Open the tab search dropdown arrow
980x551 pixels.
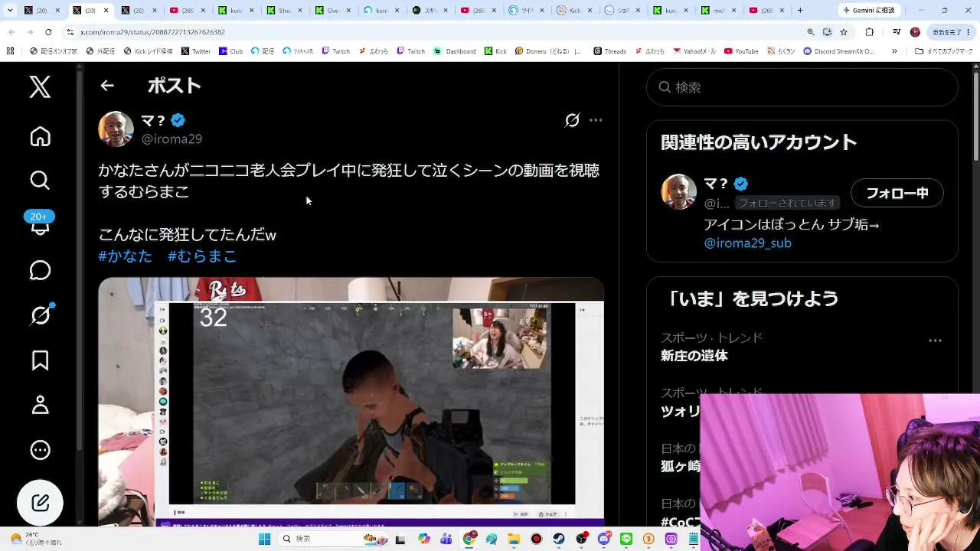click(x=10, y=11)
